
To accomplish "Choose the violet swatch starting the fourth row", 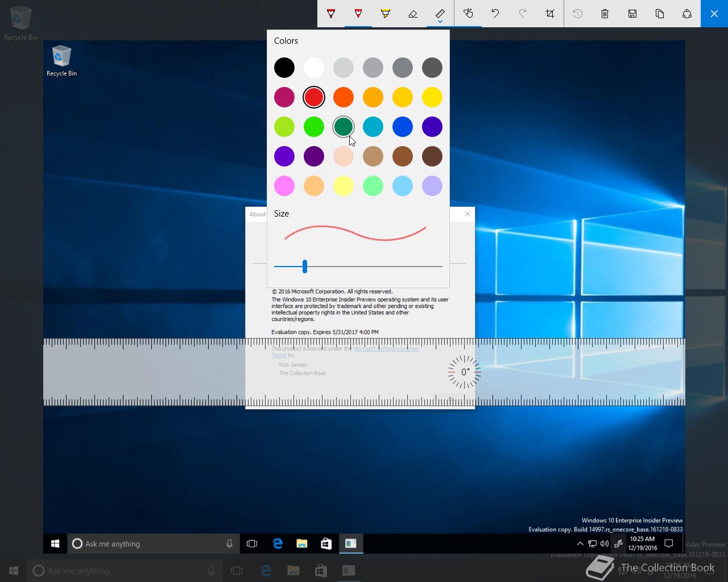I will click(x=284, y=156).
